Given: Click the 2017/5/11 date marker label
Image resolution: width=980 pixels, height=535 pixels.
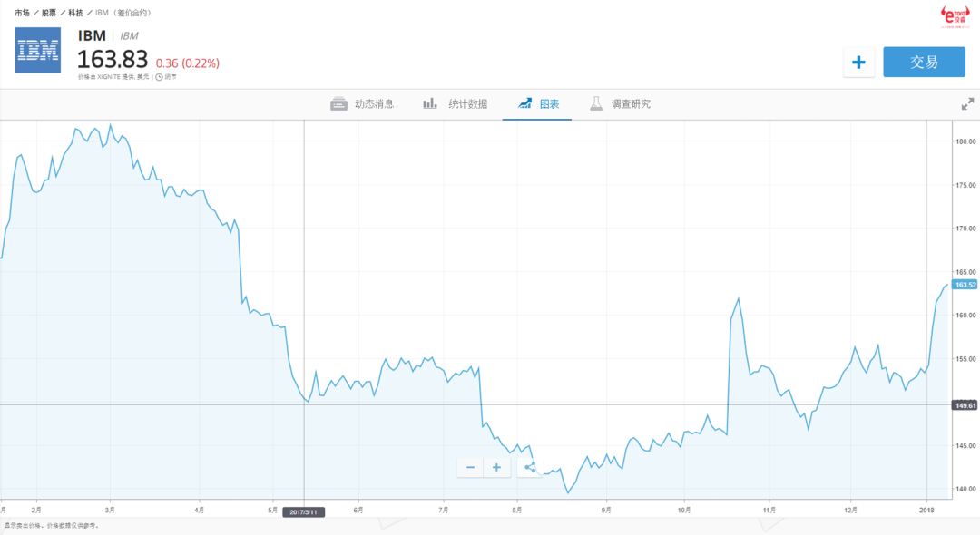Looking at the screenshot, I should pos(303,512).
